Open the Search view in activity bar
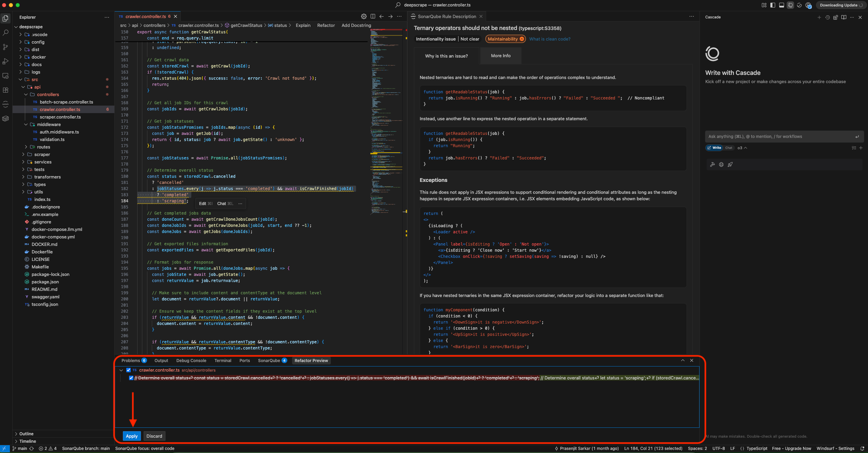This screenshot has width=868, height=453. click(x=5, y=33)
